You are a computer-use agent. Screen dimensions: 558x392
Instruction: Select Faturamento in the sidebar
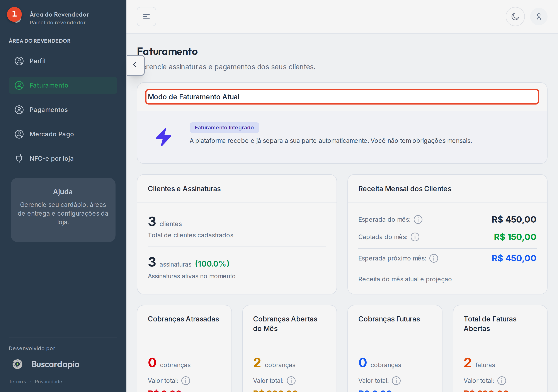(63, 86)
